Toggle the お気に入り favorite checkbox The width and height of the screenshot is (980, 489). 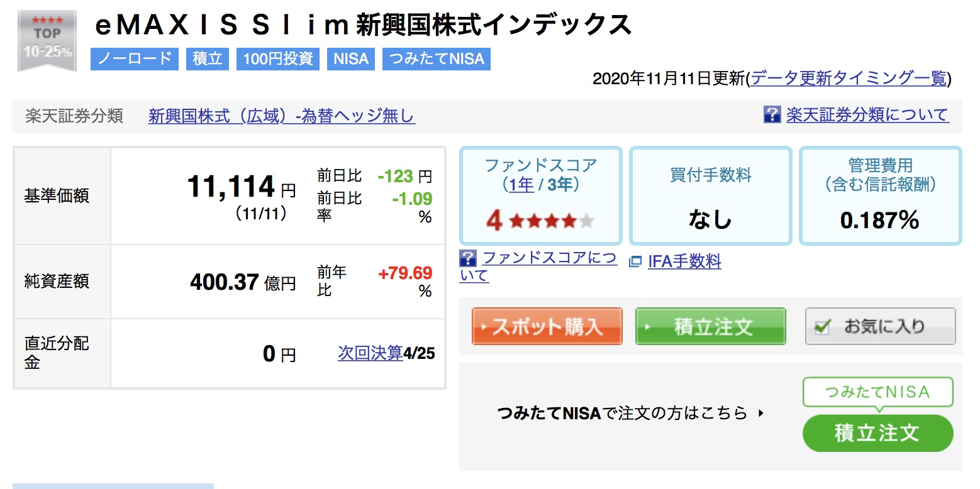(822, 327)
